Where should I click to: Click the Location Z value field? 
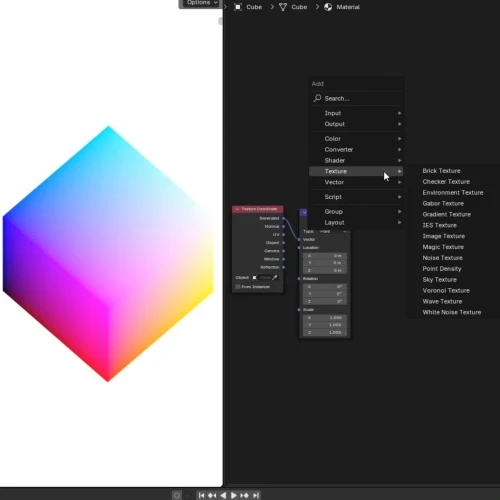pyautogui.click(x=325, y=270)
